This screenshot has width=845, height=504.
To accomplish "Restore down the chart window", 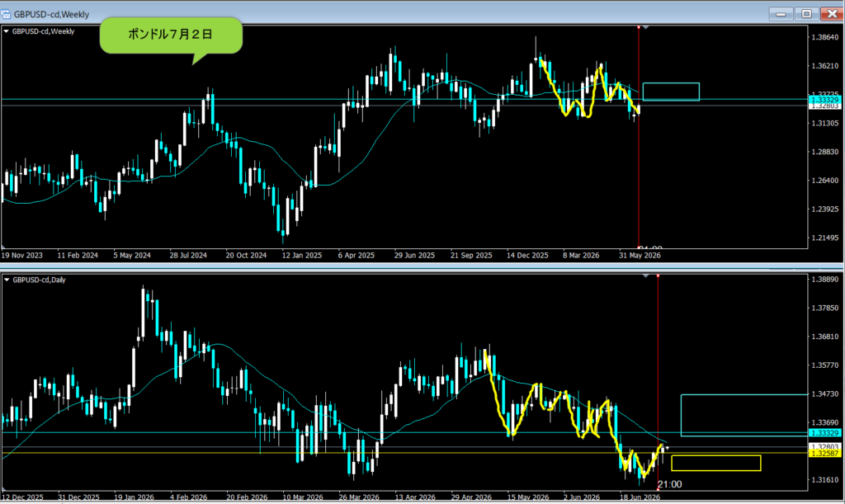I will coord(807,14).
